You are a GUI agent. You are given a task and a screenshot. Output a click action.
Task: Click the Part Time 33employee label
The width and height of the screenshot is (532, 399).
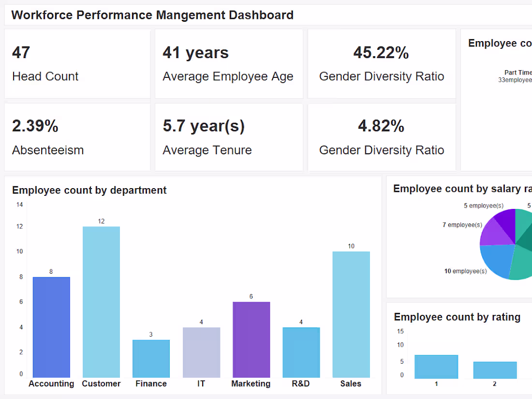515,76
